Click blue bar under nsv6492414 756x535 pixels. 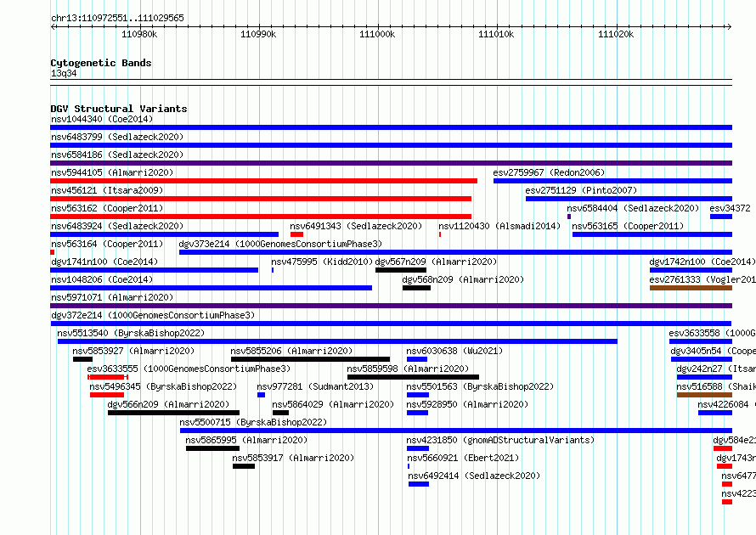pos(419,484)
